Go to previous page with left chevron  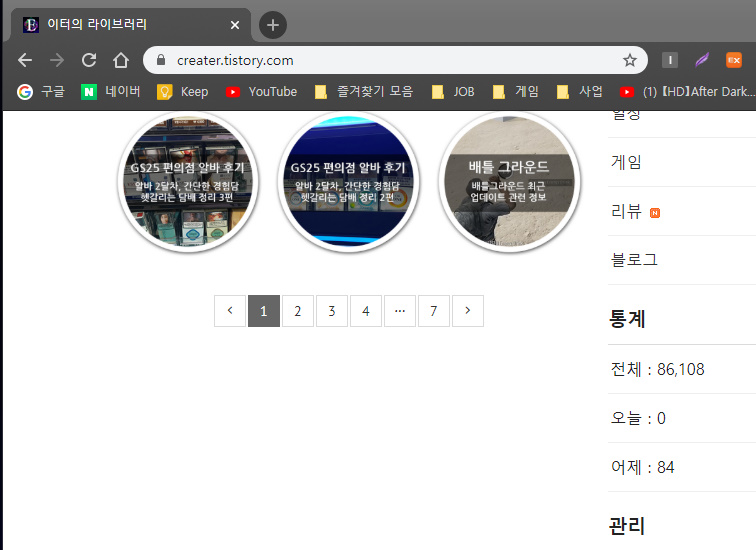click(x=230, y=311)
